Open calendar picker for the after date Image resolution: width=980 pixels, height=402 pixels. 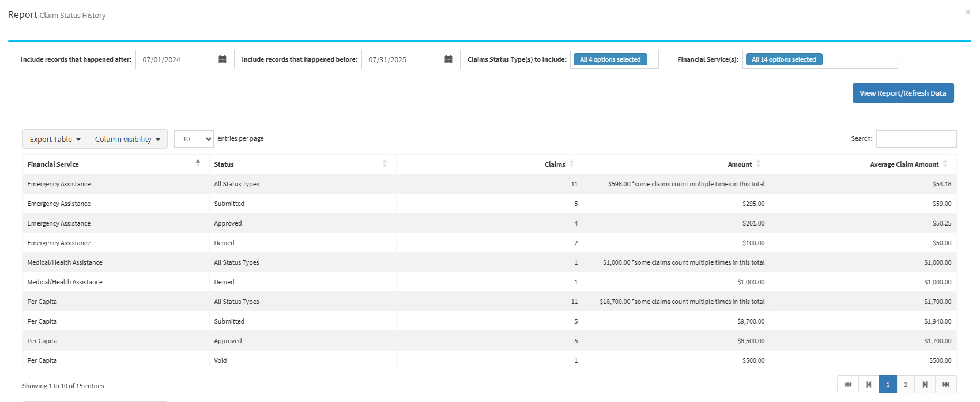[223, 59]
